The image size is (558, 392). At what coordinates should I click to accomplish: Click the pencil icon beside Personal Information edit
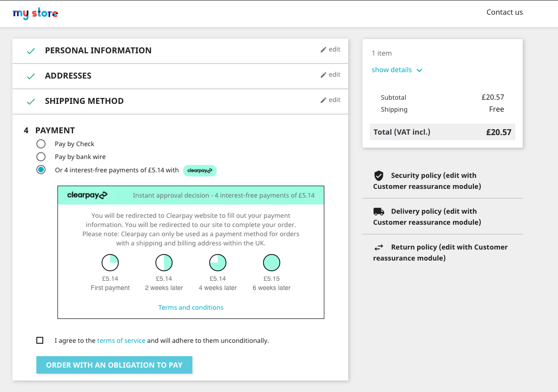pos(323,50)
